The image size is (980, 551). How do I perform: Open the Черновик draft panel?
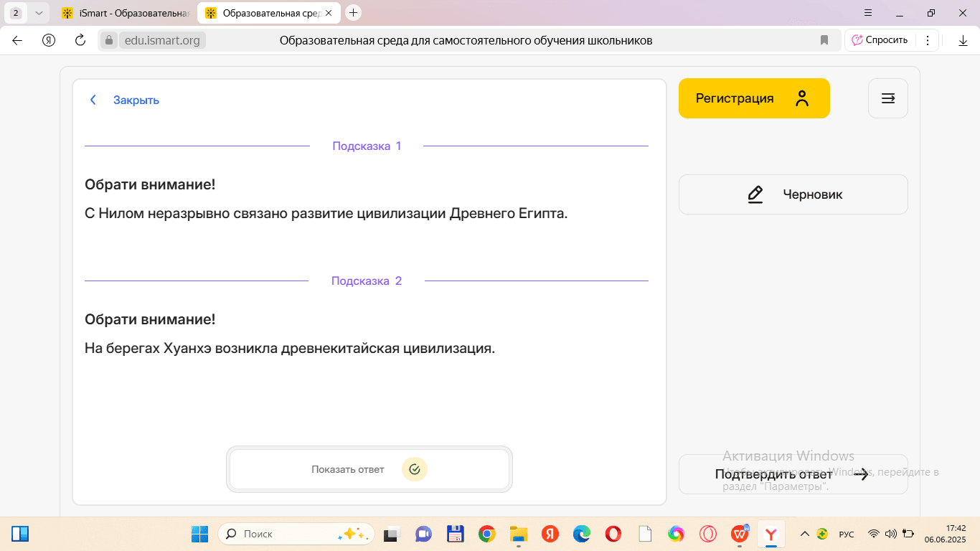tap(793, 194)
